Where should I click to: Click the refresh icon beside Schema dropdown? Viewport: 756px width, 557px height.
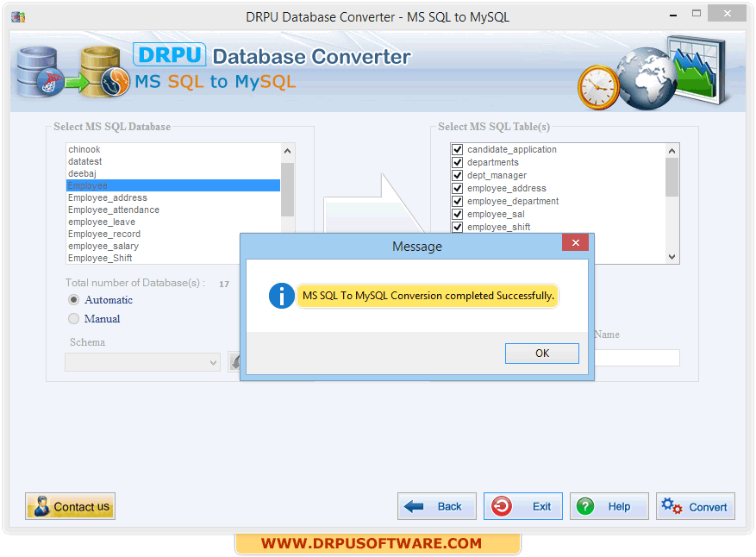235,361
